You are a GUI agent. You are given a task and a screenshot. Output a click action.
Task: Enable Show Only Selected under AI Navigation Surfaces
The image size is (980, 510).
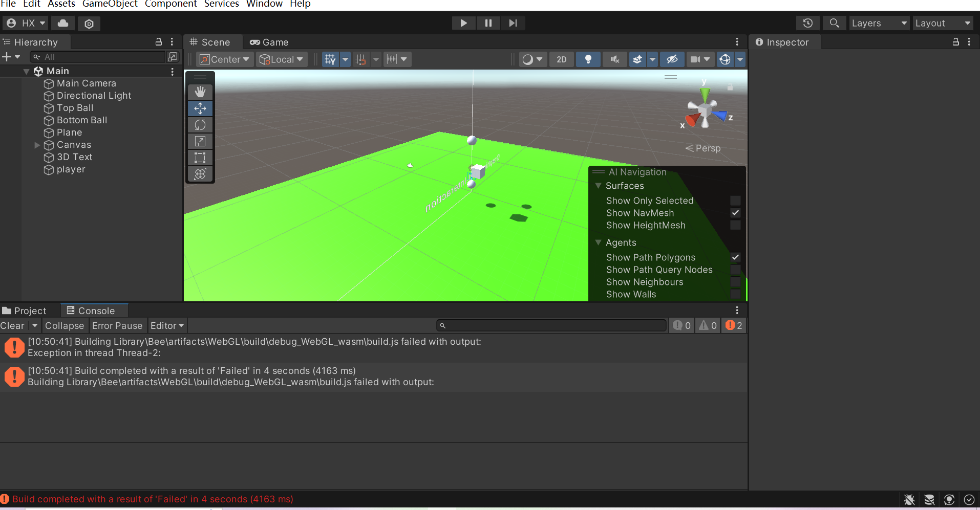click(x=735, y=201)
